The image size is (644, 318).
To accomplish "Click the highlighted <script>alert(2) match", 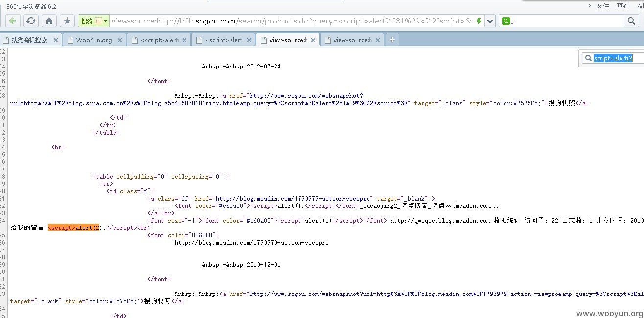I will (74, 228).
